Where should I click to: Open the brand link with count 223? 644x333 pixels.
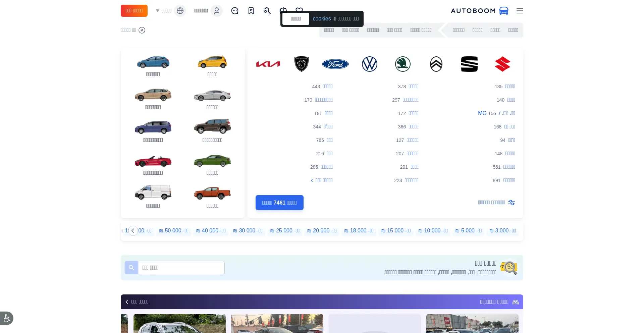tap(412, 180)
